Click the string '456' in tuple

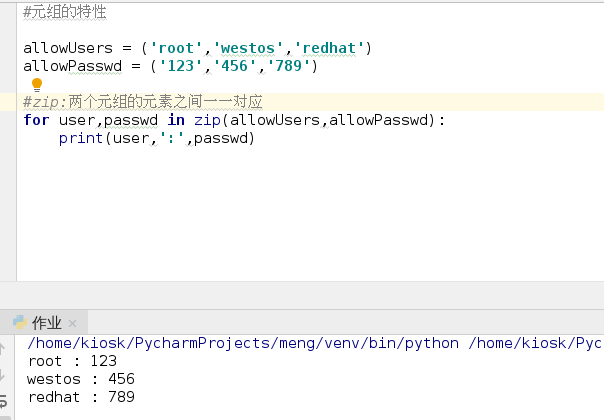[x=235, y=66]
